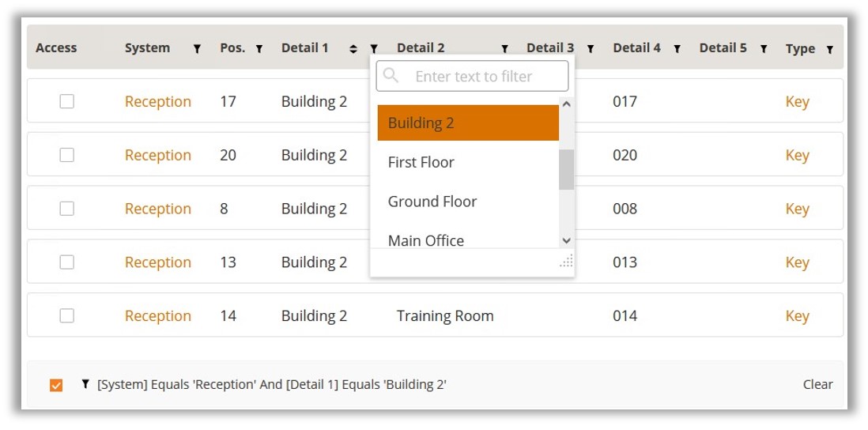Click the Detail 1 column filter icon
Image resolution: width=868 pixels, height=430 pixels.
(374, 49)
